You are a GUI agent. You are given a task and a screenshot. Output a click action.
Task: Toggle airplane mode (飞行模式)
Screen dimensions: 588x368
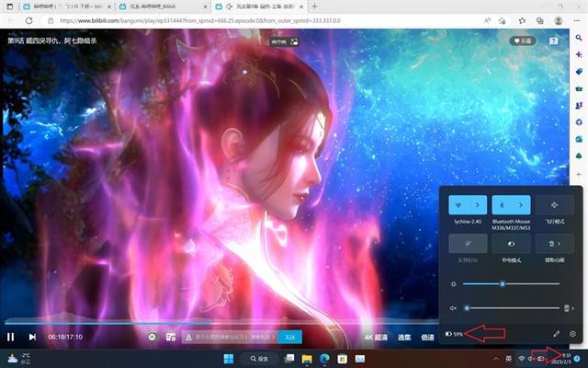click(555, 205)
